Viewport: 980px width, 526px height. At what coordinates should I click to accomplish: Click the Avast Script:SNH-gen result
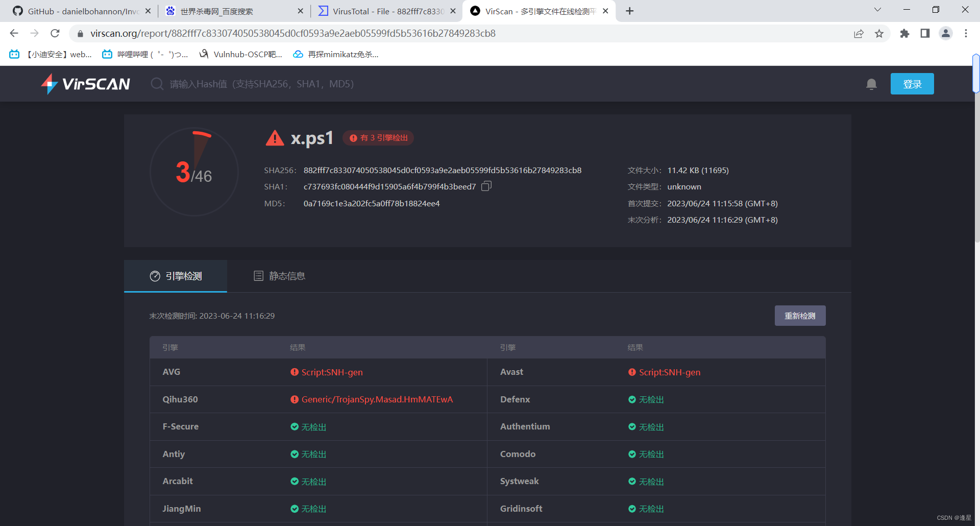(664, 372)
